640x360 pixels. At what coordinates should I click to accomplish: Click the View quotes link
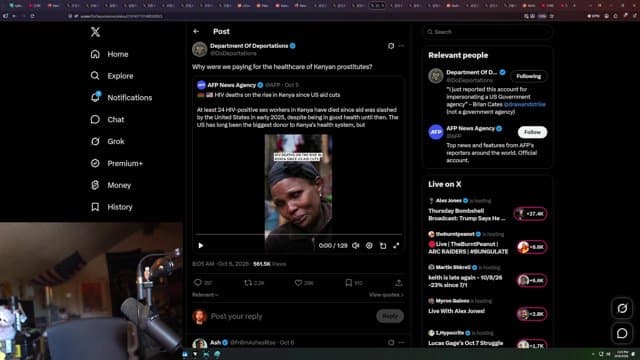386,295
